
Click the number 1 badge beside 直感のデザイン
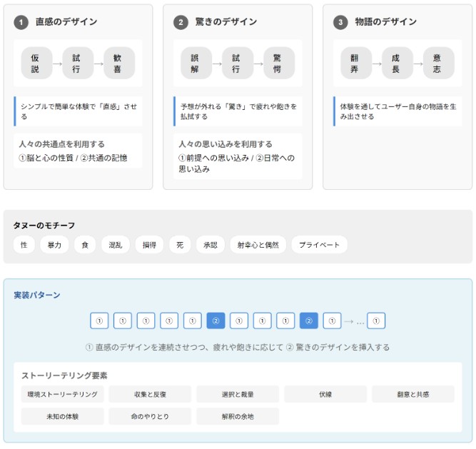pyautogui.click(x=21, y=22)
